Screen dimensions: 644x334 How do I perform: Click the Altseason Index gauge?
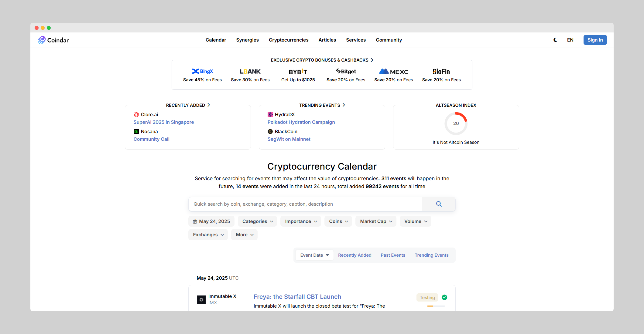[456, 123]
